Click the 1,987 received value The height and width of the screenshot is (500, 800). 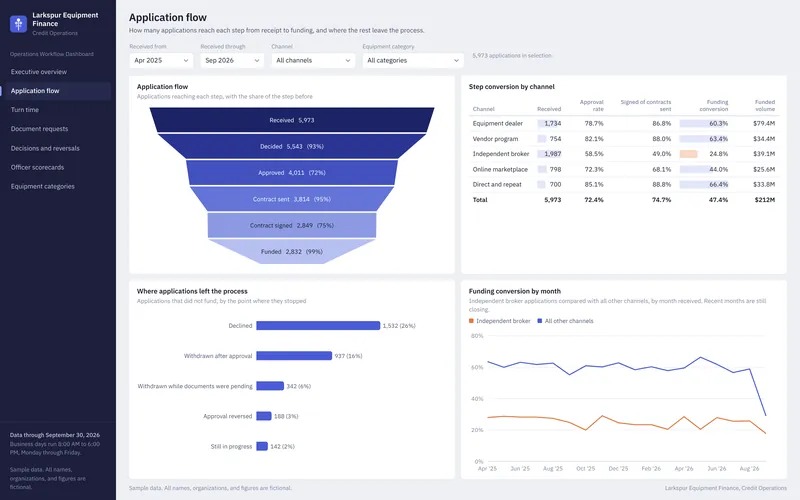[x=552, y=154]
